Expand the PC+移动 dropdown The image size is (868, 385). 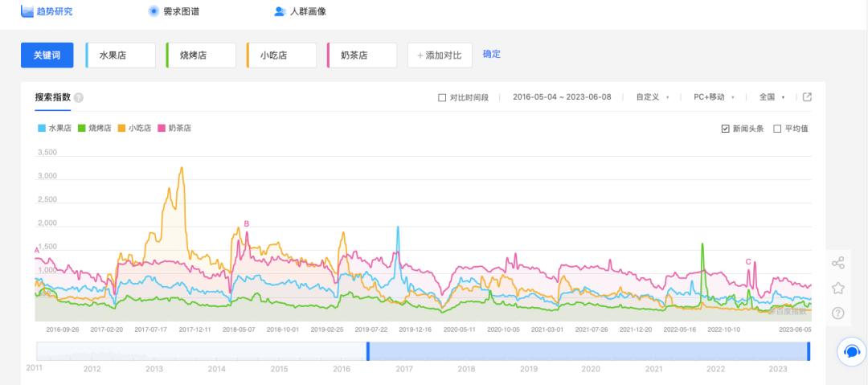pos(714,97)
